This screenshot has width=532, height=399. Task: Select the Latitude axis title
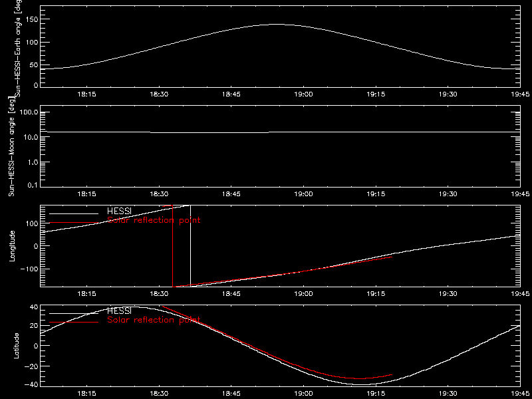(x=15, y=346)
